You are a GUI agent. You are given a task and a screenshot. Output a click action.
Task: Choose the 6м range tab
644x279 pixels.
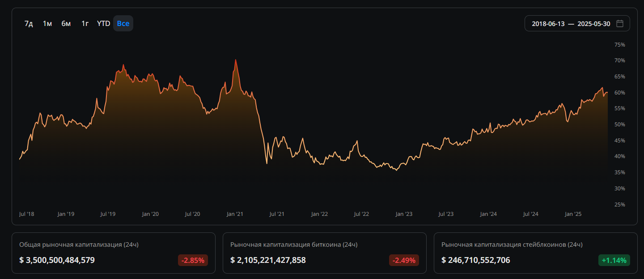pyautogui.click(x=66, y=23)
